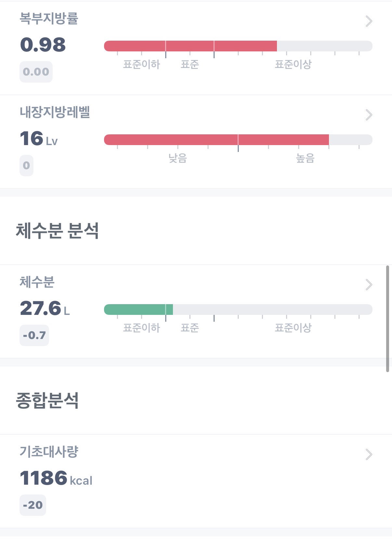Select the 종합분석 section heading

[47, 400]
